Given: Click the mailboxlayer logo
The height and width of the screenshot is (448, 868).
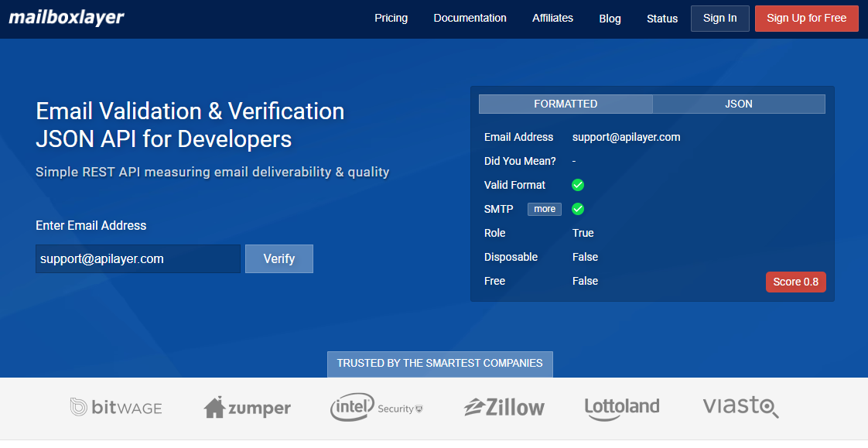Looking at the screenshot, I should coord(67,18).
